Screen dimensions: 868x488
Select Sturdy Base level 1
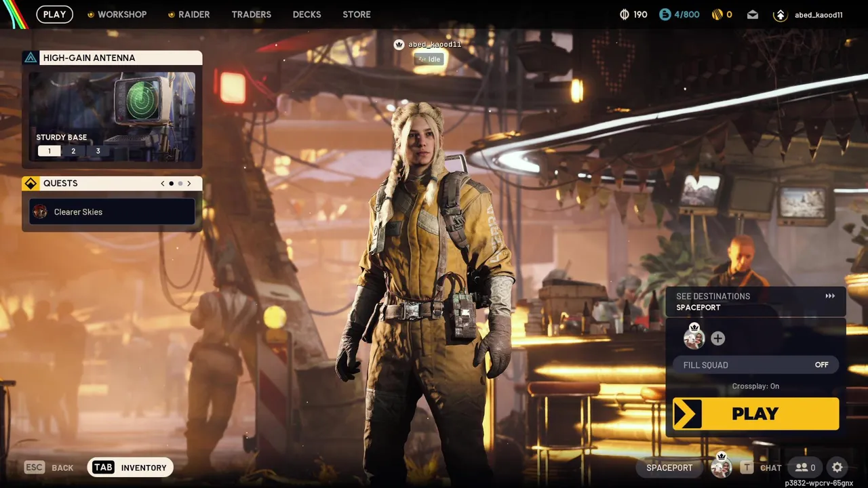pyautogui.click(x=49, y=151)
